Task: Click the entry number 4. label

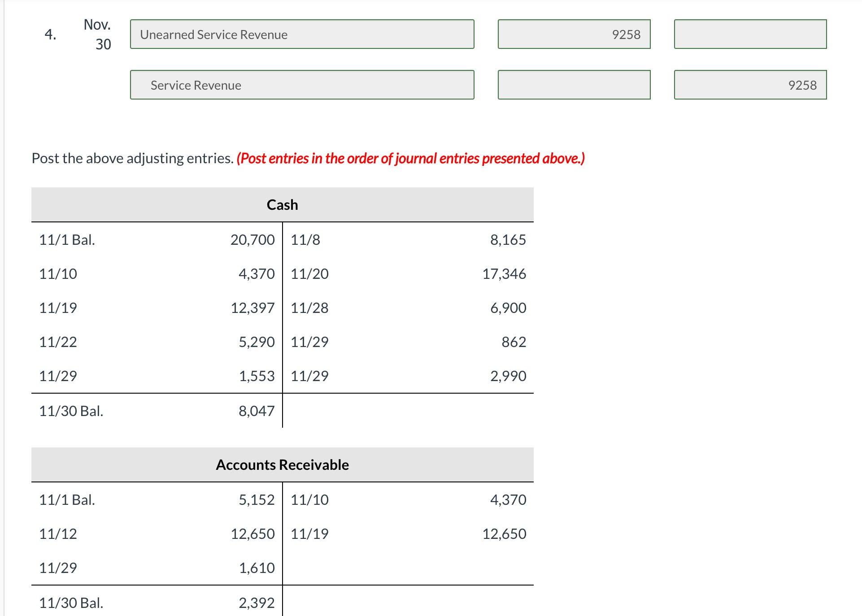Action: click(50, 35)
